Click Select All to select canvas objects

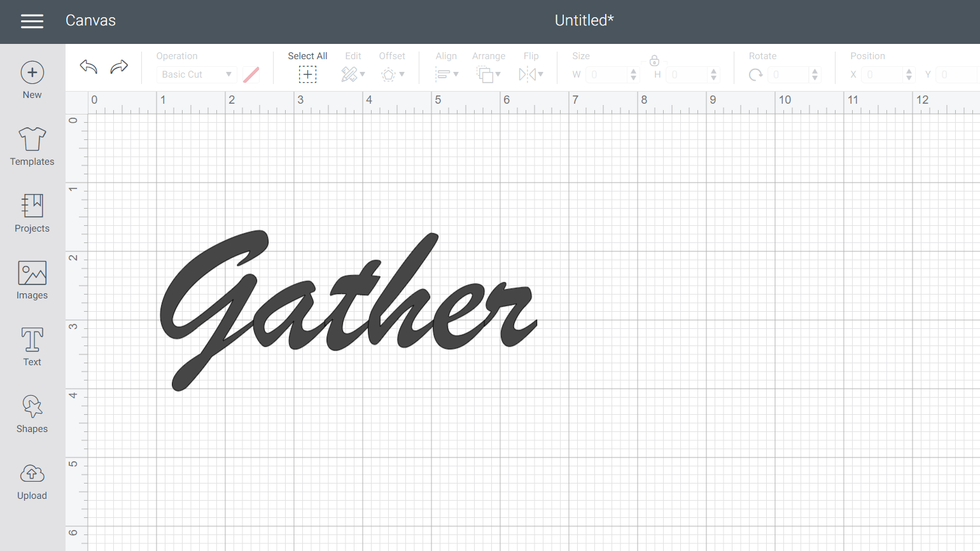307,56
